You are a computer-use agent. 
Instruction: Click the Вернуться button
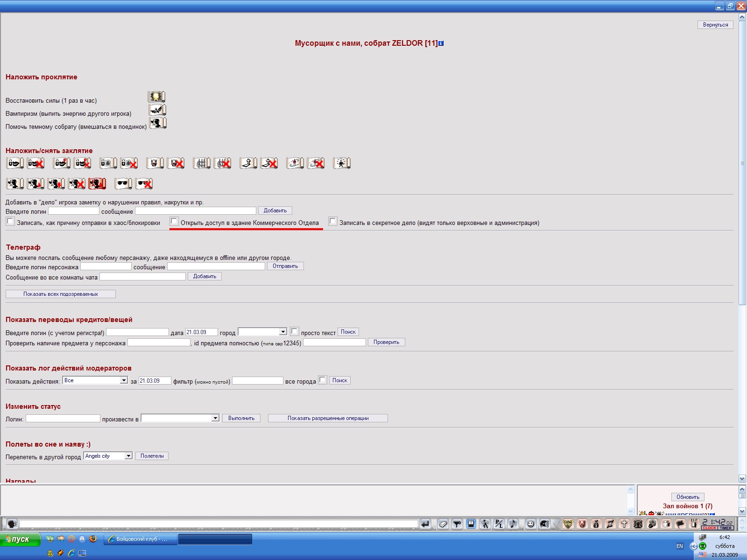(x=715, y=25)
